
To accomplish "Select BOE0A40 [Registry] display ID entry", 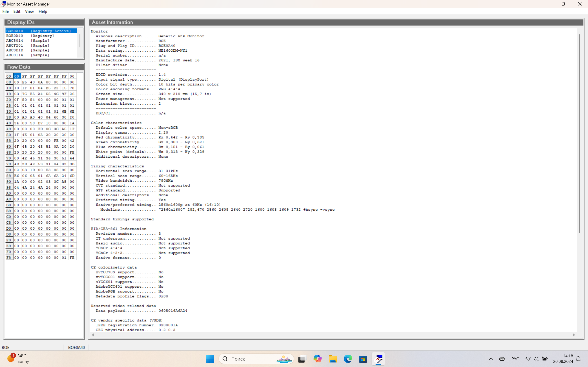I will pos(30,36).
